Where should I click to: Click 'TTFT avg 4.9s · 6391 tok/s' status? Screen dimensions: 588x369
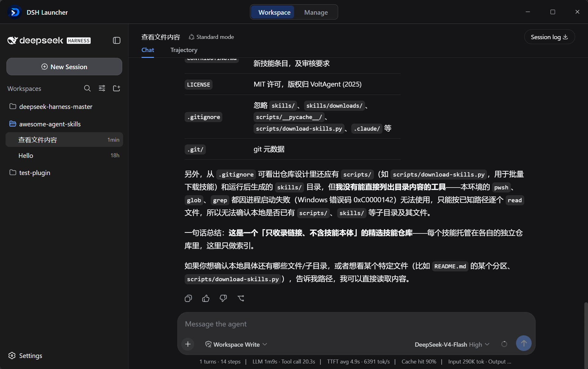(358, 361)
